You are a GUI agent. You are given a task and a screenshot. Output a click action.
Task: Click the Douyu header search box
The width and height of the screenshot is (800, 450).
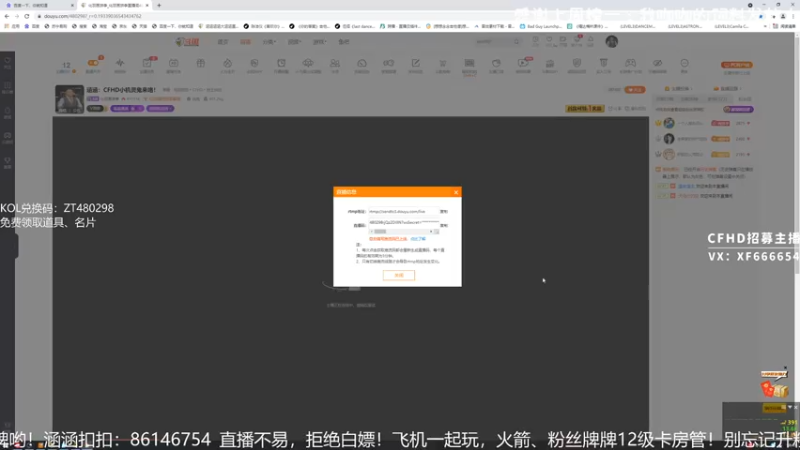(x=497, y=42)
